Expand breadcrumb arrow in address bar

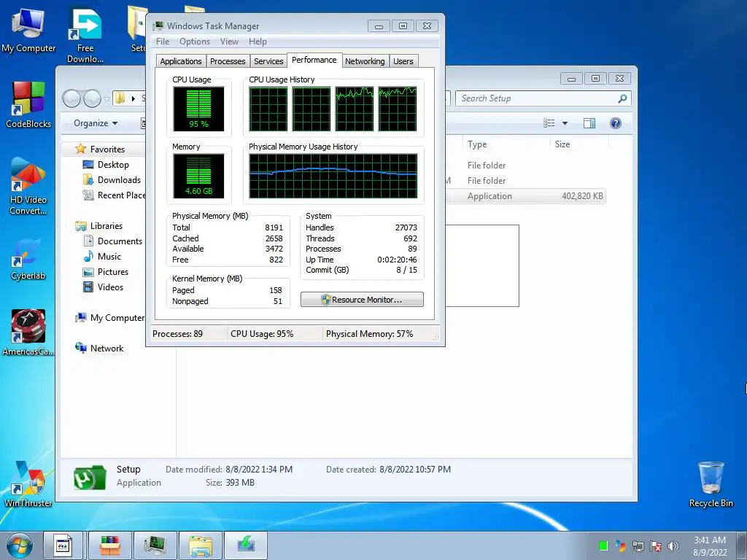[x=133, y=98]
